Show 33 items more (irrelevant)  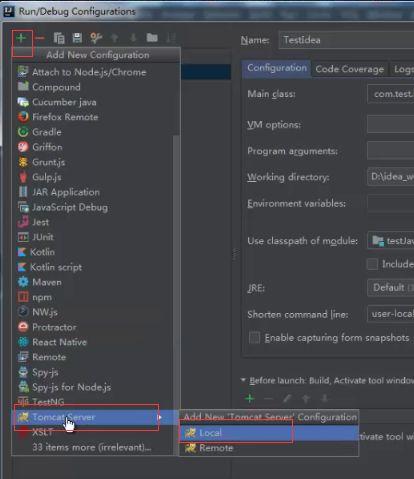[x=93, y=447]
